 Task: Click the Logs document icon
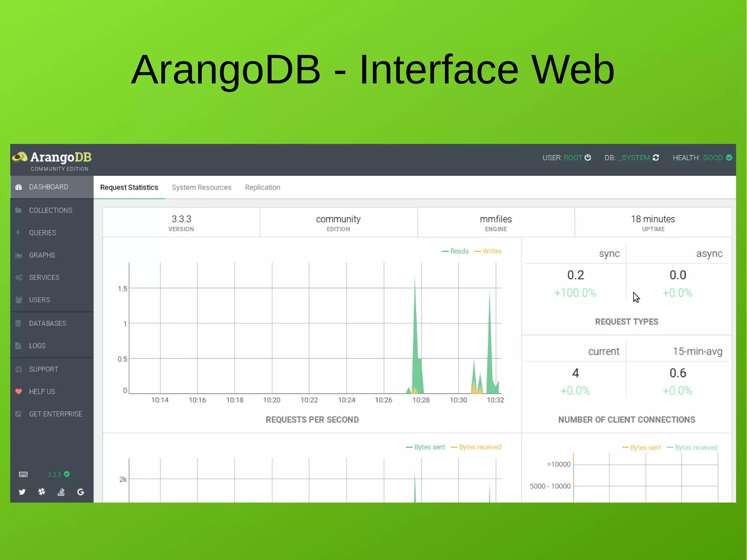(x=18, y=346)
